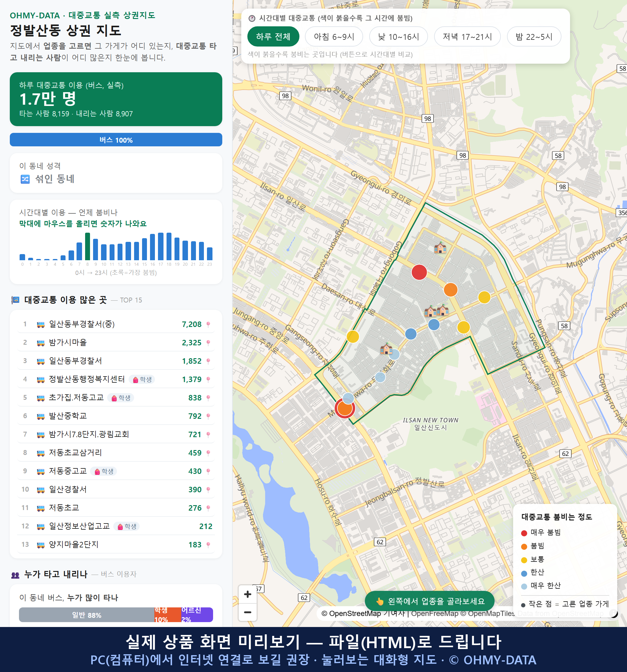Select the 아침 6~9시 time filter
The image size is (627, 672).
(334, 36)
